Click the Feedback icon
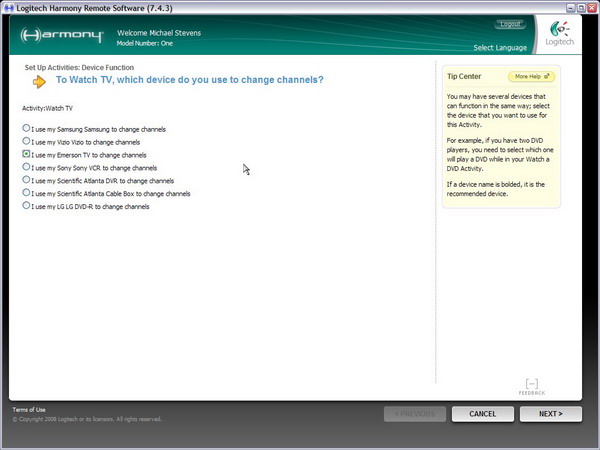Image resolution: width=600 pixels, height=450 pixels. [x=532, y=387]
